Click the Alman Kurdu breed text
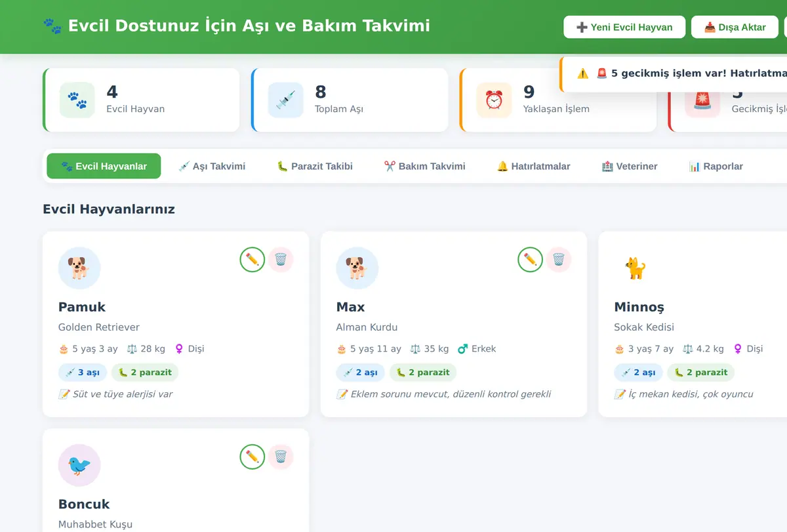 [x=367, y=327]
